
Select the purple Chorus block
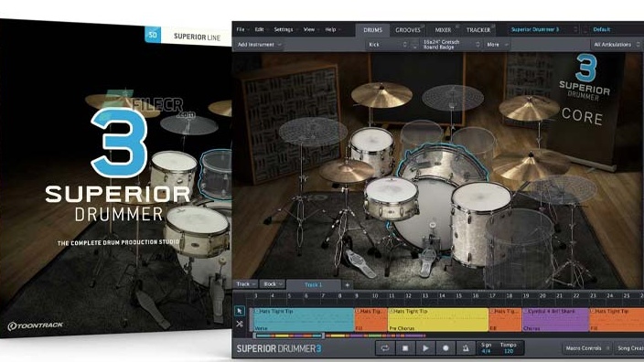click(555, 320)
